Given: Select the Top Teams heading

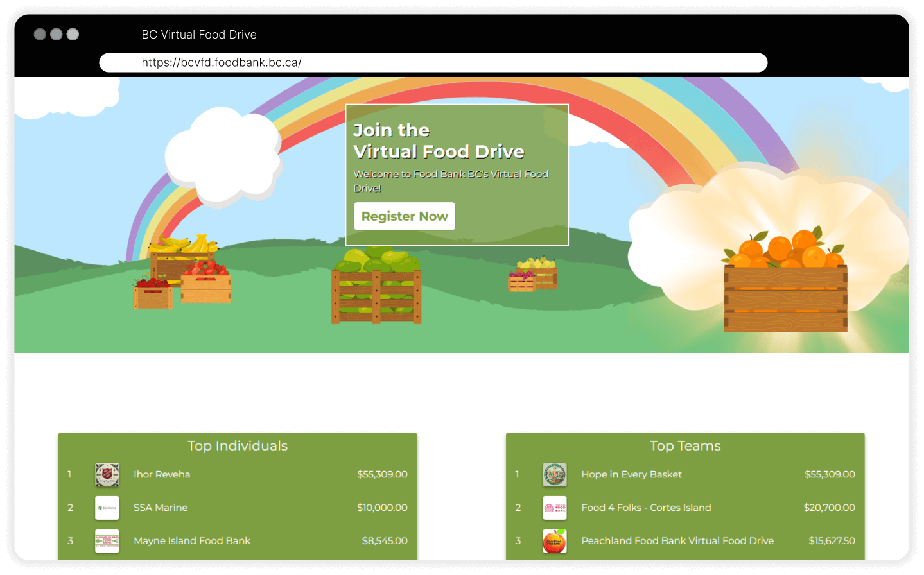Looking at the screenshot, I should 684,445.
